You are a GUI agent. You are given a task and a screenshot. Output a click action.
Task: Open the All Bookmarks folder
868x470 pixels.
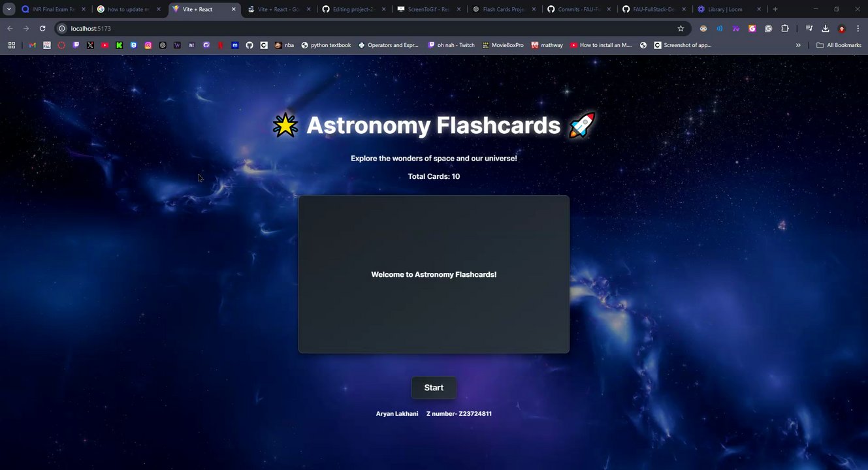pyautogui.click(x=839, y=45)
